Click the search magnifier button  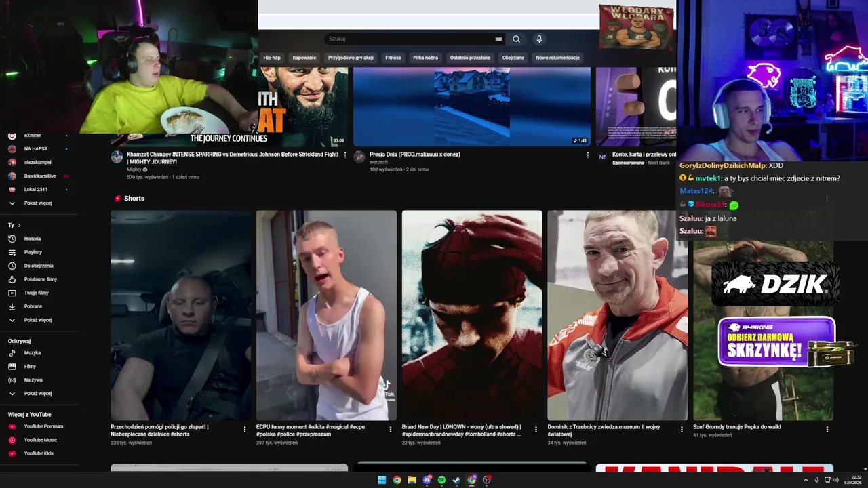pyautogui.click(x=516, y=39)
